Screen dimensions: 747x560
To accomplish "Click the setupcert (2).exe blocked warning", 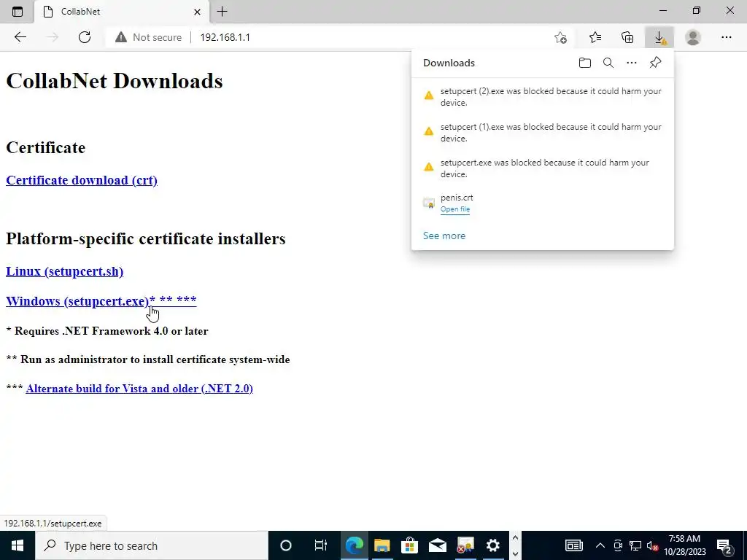I will (x=543, y=97).
